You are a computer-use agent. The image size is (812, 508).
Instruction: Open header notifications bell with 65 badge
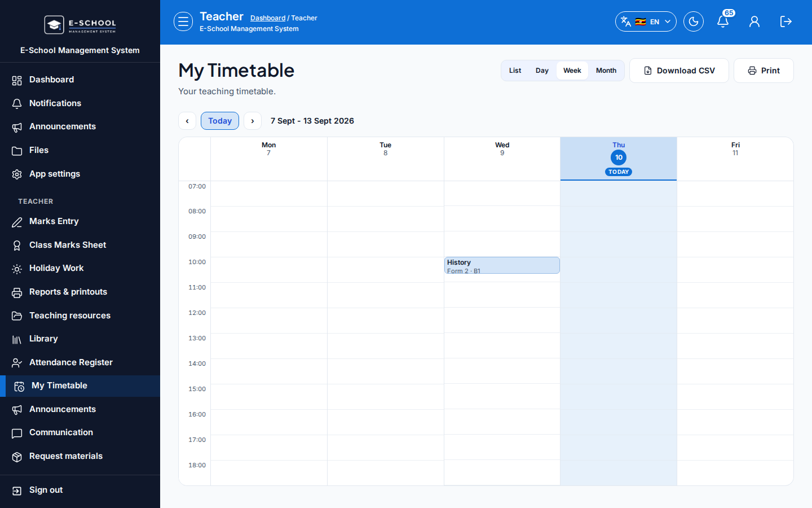(723, 21)
